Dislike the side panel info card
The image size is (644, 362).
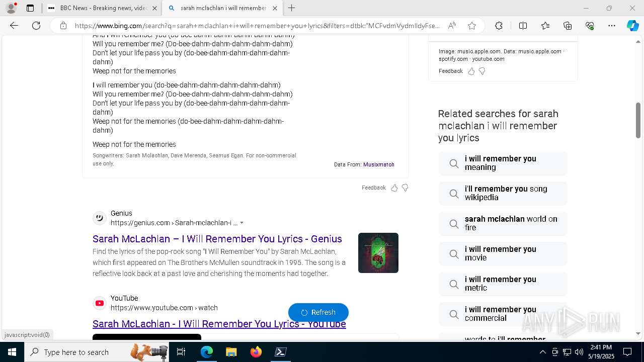coord(482,71)
